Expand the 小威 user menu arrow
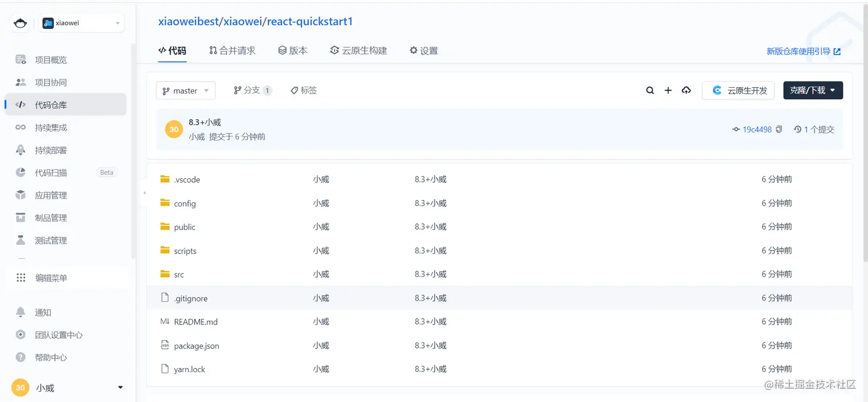Image resolution: width=868 pixels, height=402 pixels. point(121,388)
